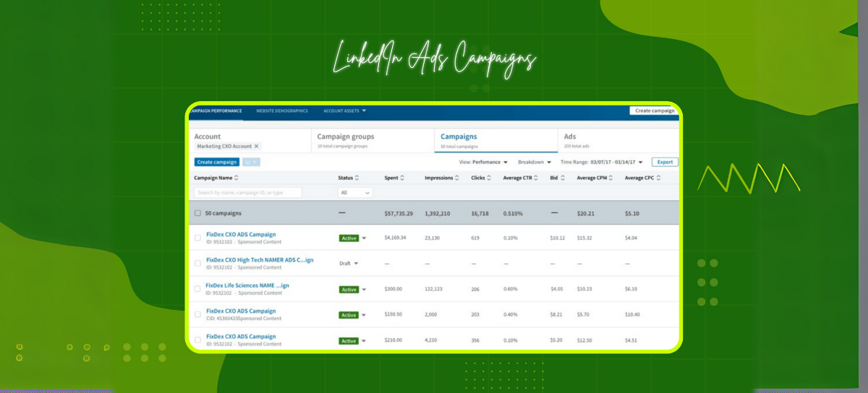The width and height of the screenshot is (868, 393).
Task: Click the 23,130 impressions cell
Action: pos(433,238)
